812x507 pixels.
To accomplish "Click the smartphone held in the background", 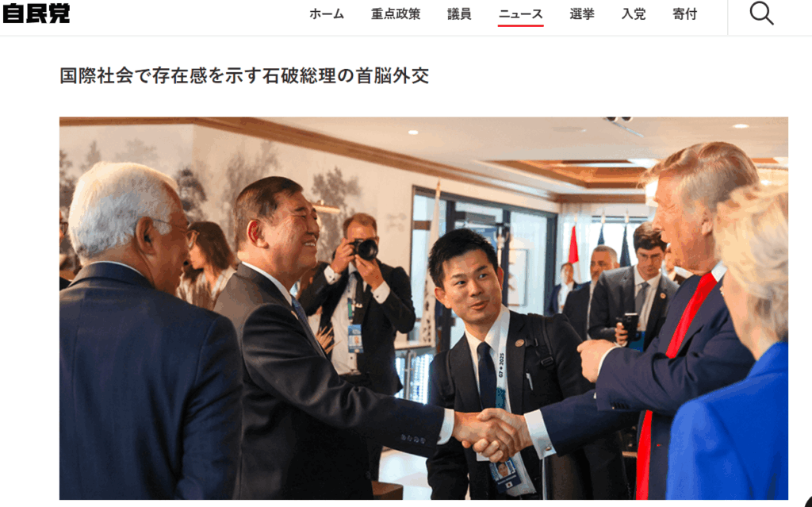I will [x=630, y=325].
